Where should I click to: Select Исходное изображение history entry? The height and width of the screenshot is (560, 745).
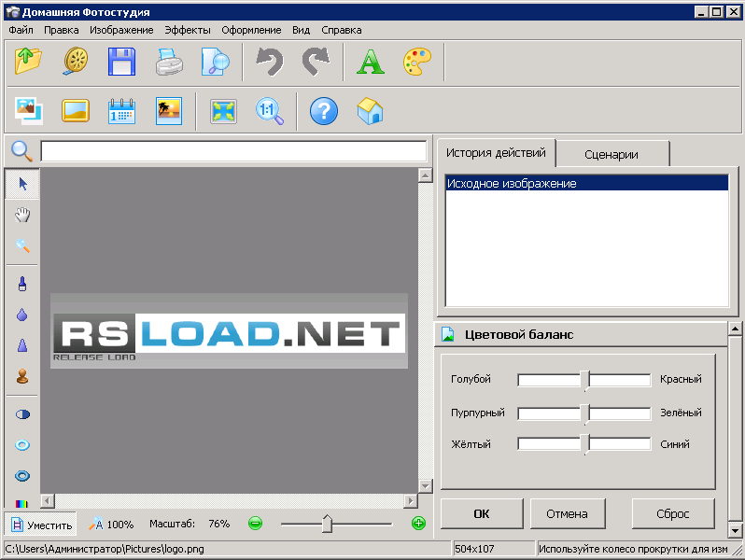pos(587,183)
